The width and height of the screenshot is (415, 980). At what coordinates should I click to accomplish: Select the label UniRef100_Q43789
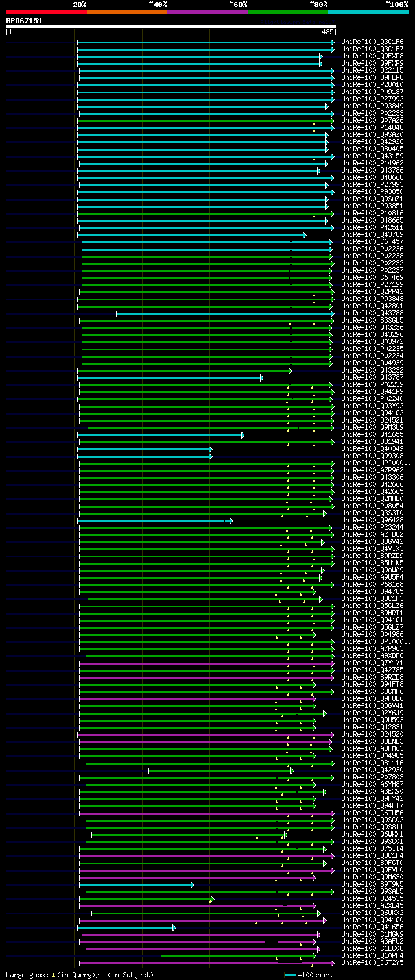[373, 235]
